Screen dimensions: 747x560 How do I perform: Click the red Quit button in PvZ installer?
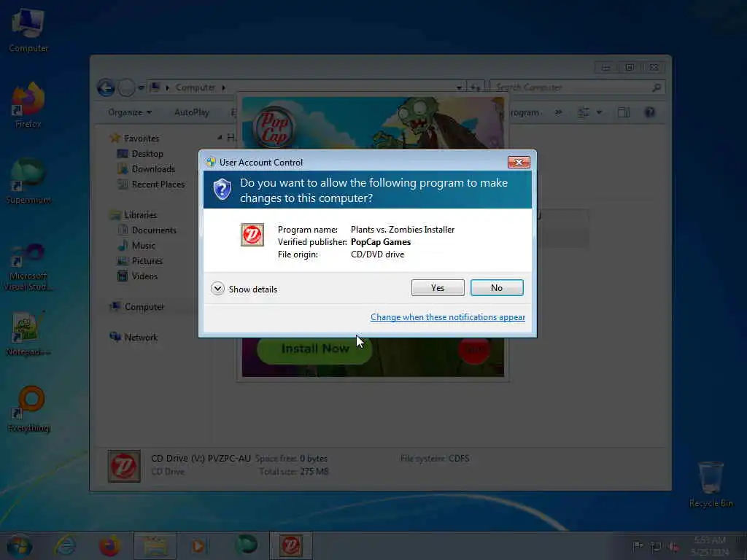pyautogui.click(x=474, y=350)
